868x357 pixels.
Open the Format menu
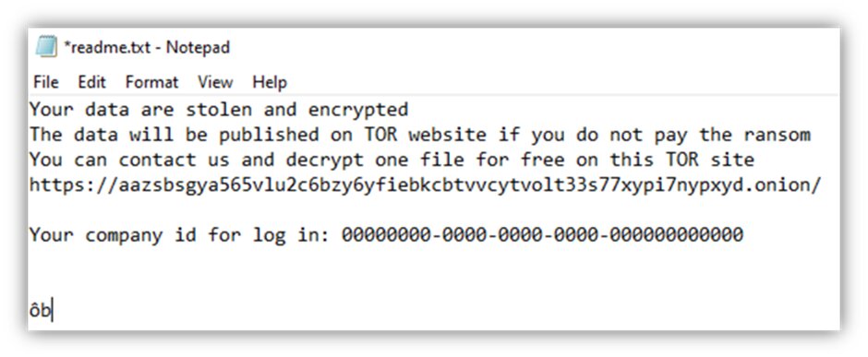tap(151, 82)
